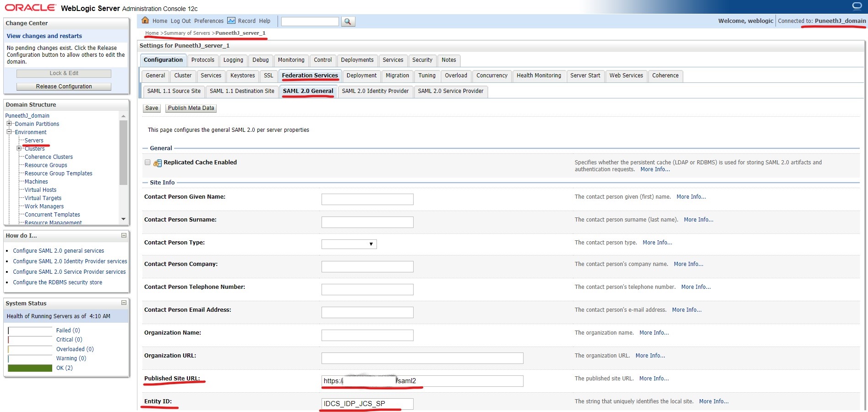Open More Info for Replicated Cache
This screenshot has width=868, height=412.
click(655, 169)
